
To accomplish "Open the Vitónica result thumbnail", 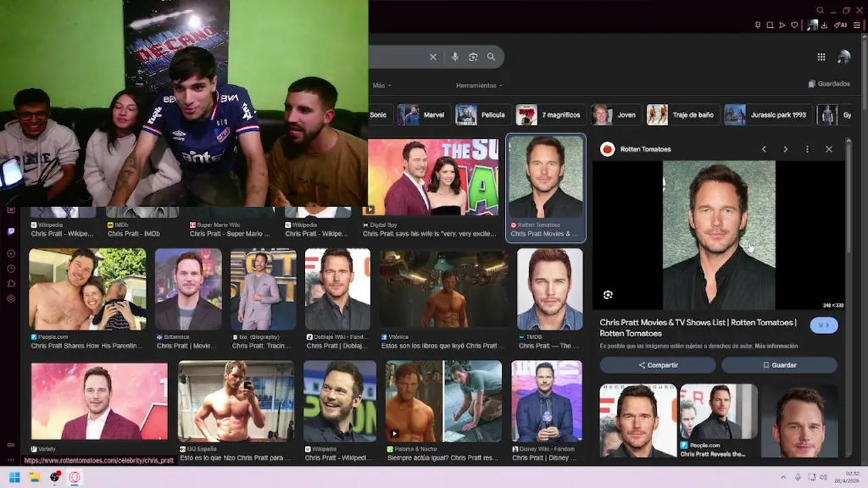I will coord(443,289).
